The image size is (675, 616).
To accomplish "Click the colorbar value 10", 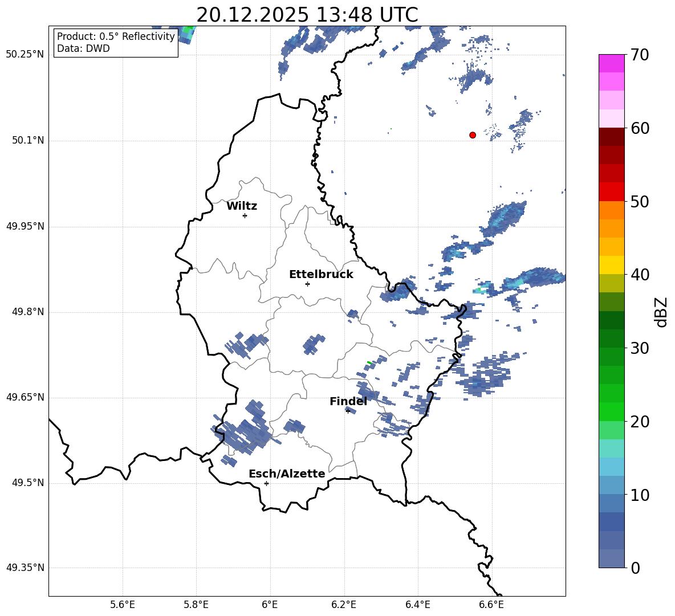I will [640, 495].
